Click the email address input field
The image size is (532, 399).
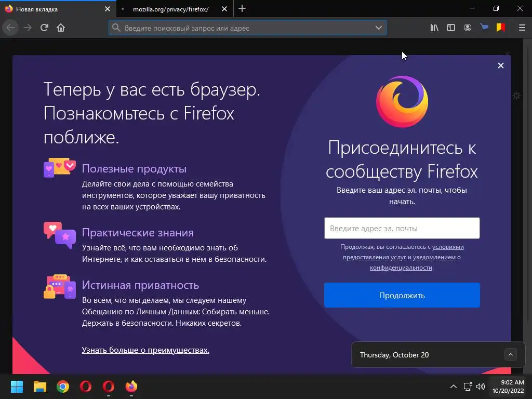[x=402, y=228]
